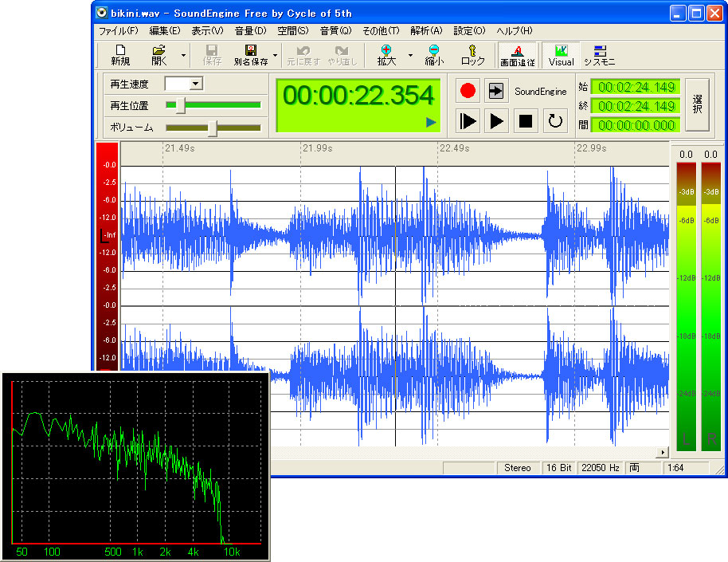The width and height of the screenshot is (728, 562).
Task: Open the ファイル(F) menu
Action: [118, 31]
